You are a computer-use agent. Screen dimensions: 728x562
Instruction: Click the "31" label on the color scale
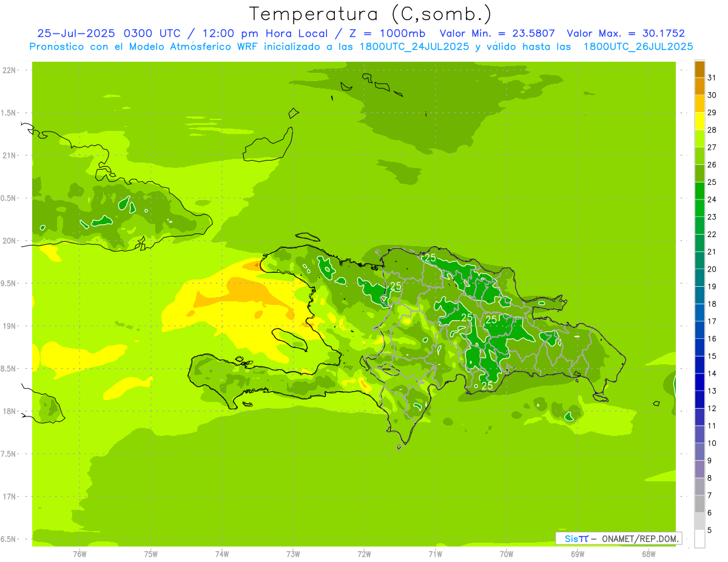712,78
